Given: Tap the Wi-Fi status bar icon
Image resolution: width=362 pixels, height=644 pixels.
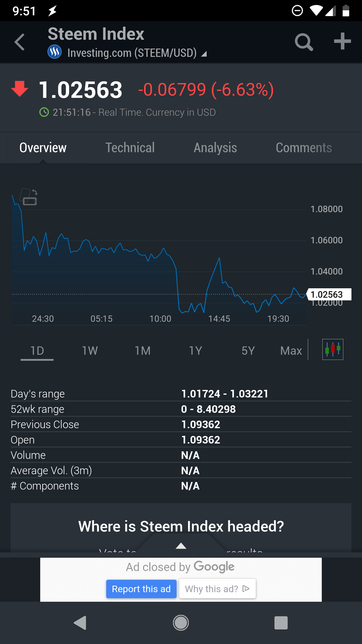Looking at the screenshot, I should (x=316, y=11).
